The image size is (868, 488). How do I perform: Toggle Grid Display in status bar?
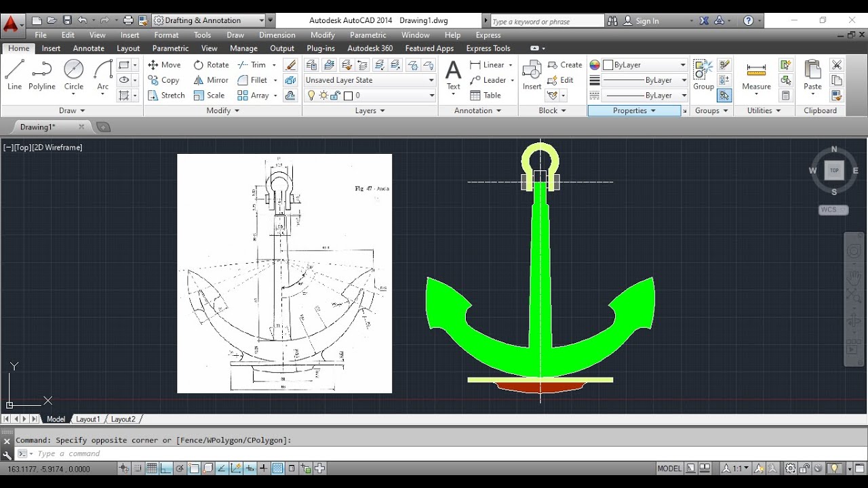(152, 468)
